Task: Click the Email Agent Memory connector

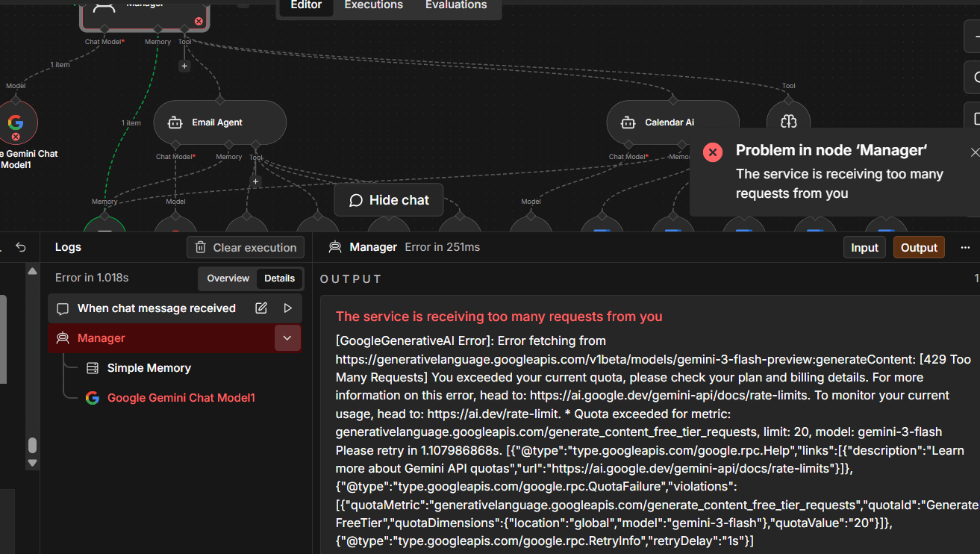Action: pyautogui.click(x=228, y=144)
